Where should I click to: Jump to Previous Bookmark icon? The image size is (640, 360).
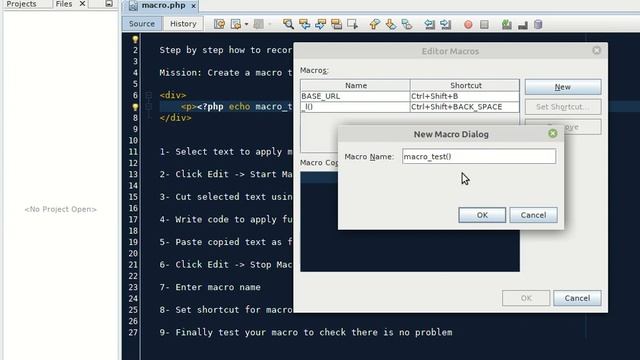[374, 24]
